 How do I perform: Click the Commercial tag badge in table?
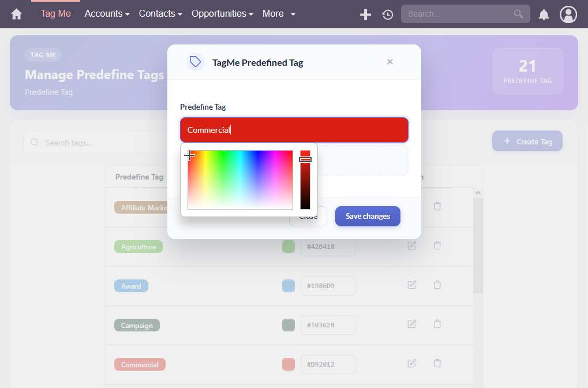point(140,364)
